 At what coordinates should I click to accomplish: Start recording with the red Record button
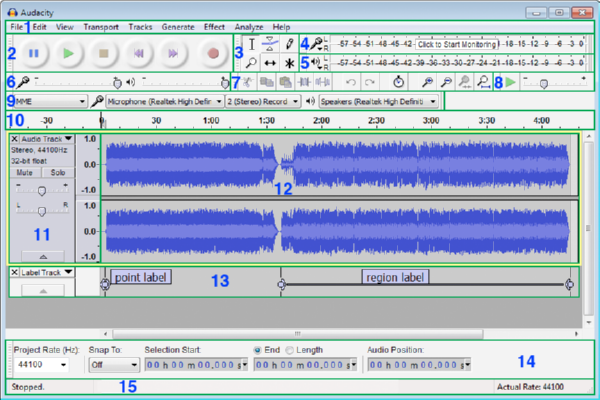[x=213, y=53]
